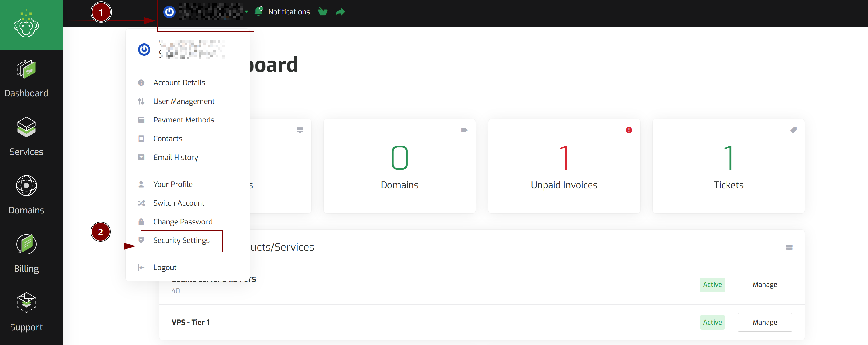Click the blue power avatar in the top bar
Image resolution: width=868 pixels, height=345 pixels.
pyautogui.click(x=169, y=12)
